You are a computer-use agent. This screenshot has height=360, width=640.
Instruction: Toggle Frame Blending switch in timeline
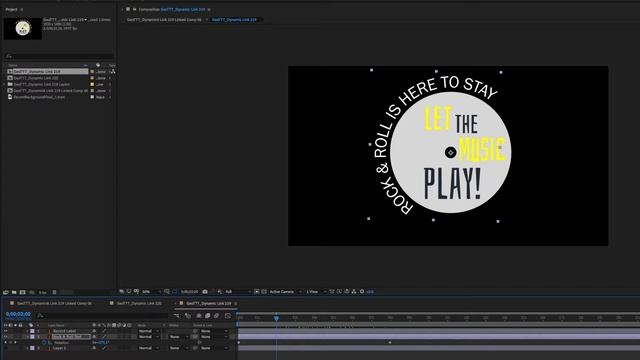[x=208, y=316]
